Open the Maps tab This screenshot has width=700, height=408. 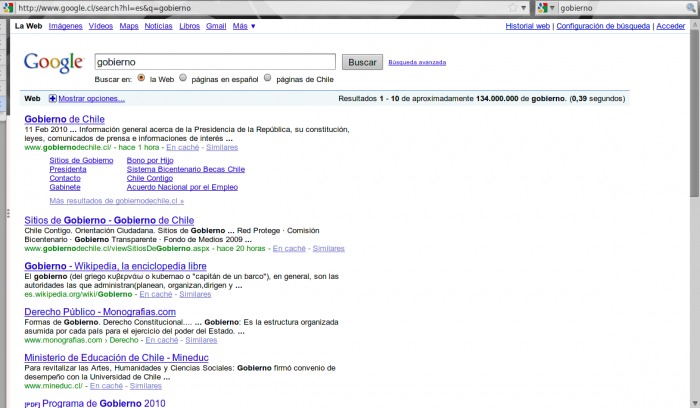point(129,26)
